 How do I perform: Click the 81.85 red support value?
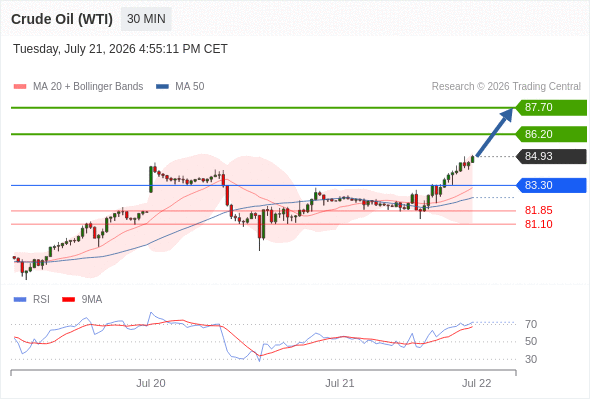(x=538, y=210)
